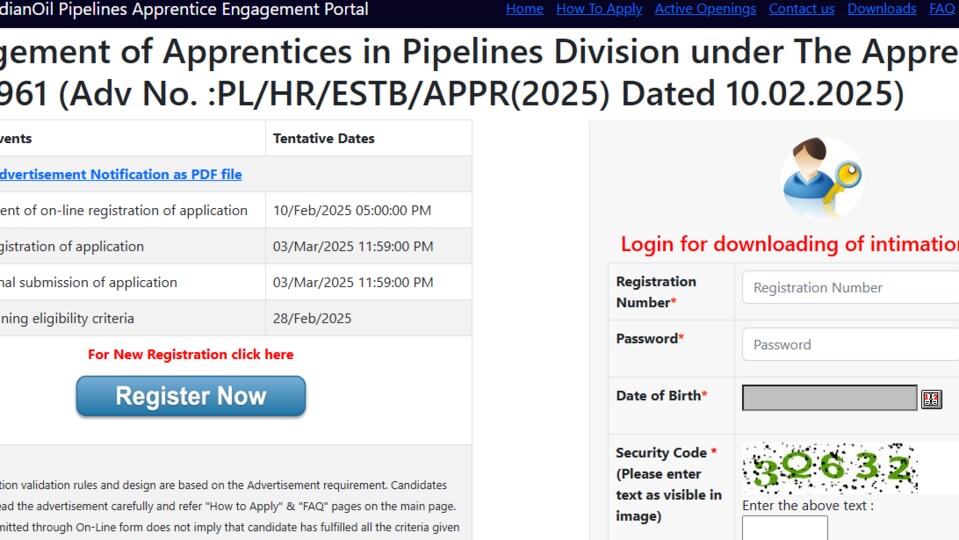Click the security code text box

click(785, 528)
